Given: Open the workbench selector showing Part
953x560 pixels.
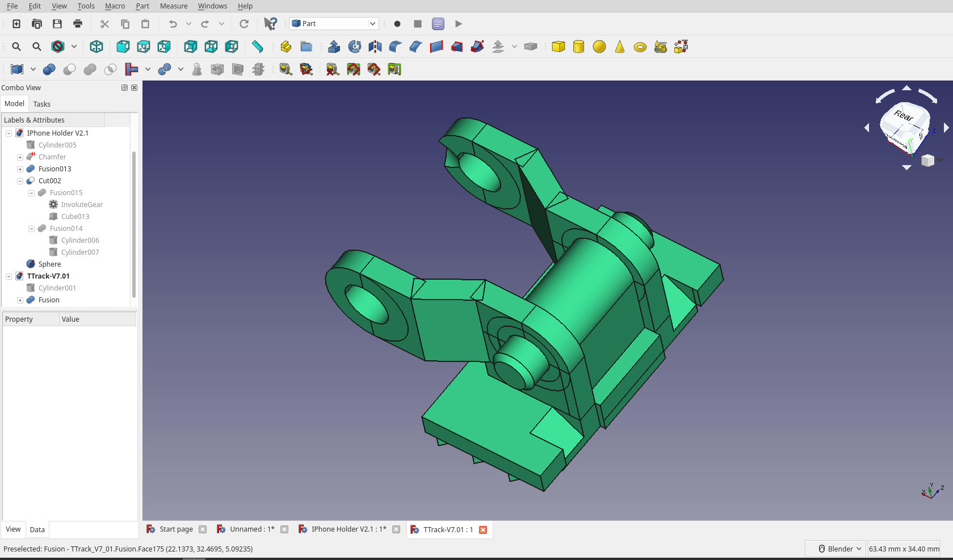Looking at the screenshot, I should pyautogui.click(x=333, y=23).
